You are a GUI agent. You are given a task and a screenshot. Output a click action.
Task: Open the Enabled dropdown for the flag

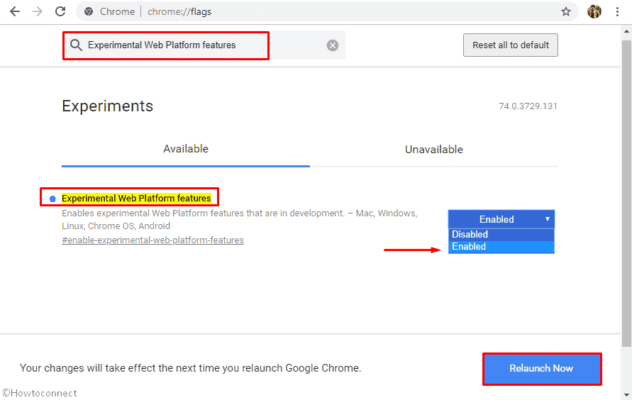click(501, 219)
